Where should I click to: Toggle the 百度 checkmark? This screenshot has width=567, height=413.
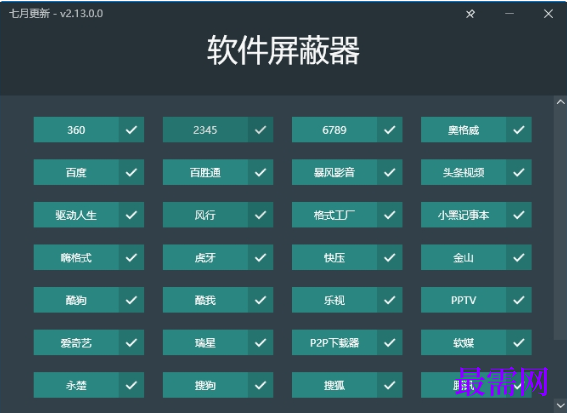point(131,172)
